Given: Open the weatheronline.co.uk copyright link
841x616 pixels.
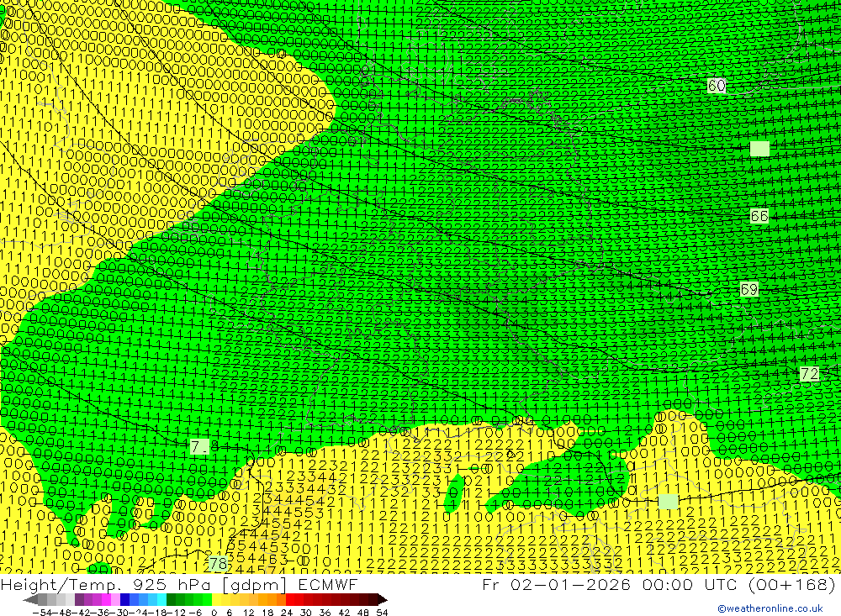Looking at the screenshot, I should click(x=770, y=608).
